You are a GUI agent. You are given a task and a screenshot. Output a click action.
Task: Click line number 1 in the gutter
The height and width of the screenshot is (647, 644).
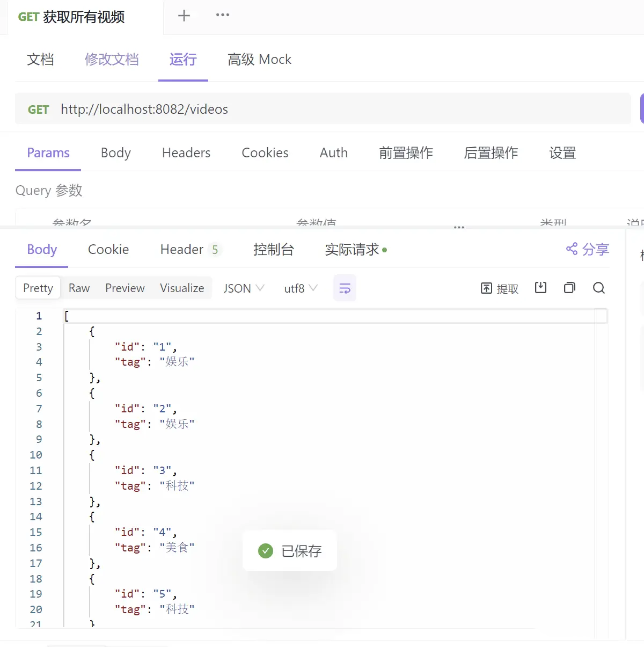[39, 316]
